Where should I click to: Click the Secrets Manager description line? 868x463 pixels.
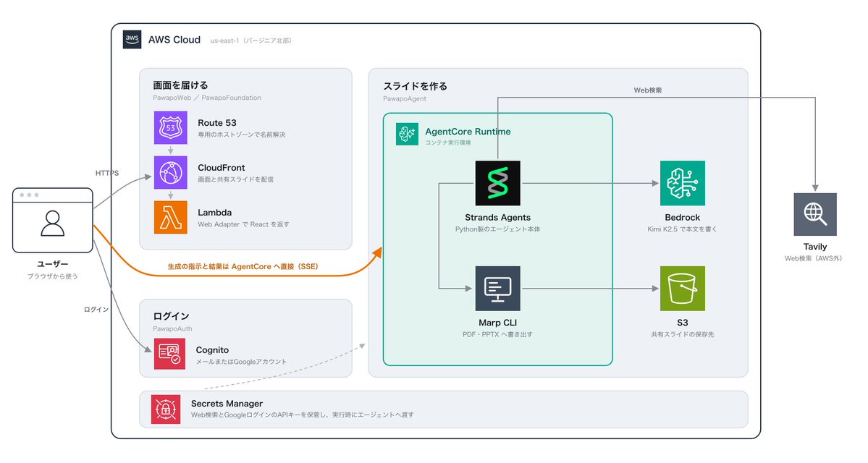(303, 415)
